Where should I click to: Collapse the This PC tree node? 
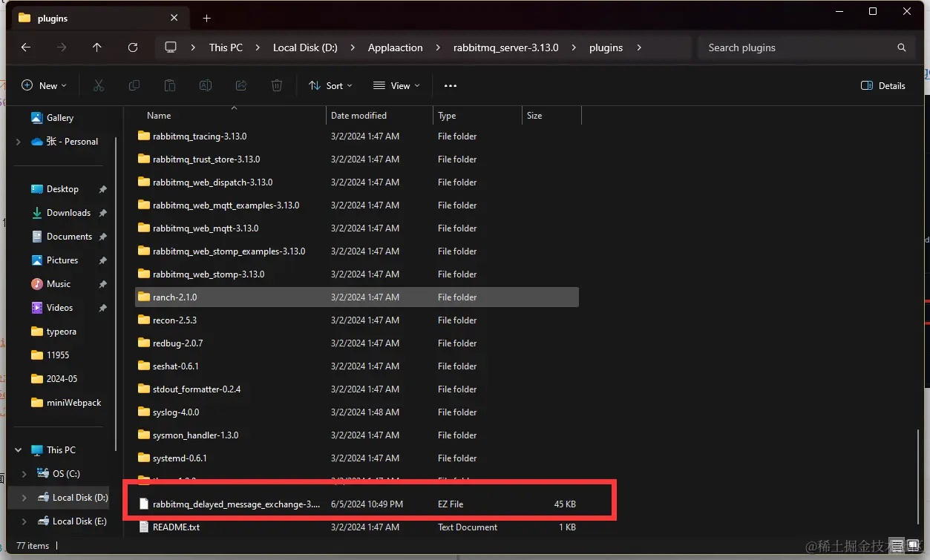click(19, 449)
